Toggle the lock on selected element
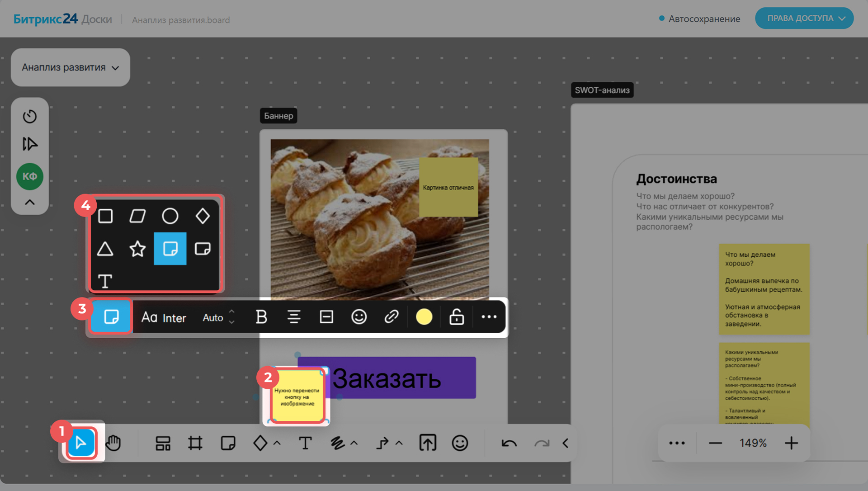Image resolution: width=868 pixels, height=491 pixels. (x=457, y=317)
